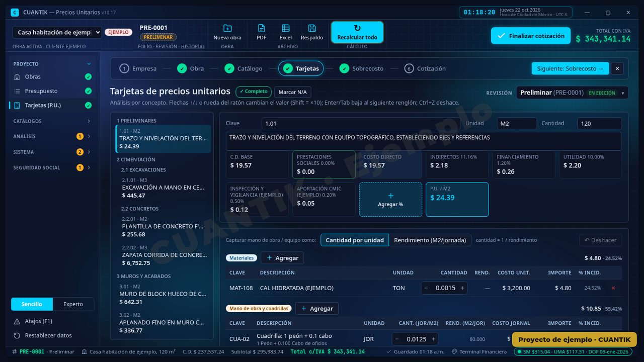Go to the Cotización wizard step

pos(425,68)
